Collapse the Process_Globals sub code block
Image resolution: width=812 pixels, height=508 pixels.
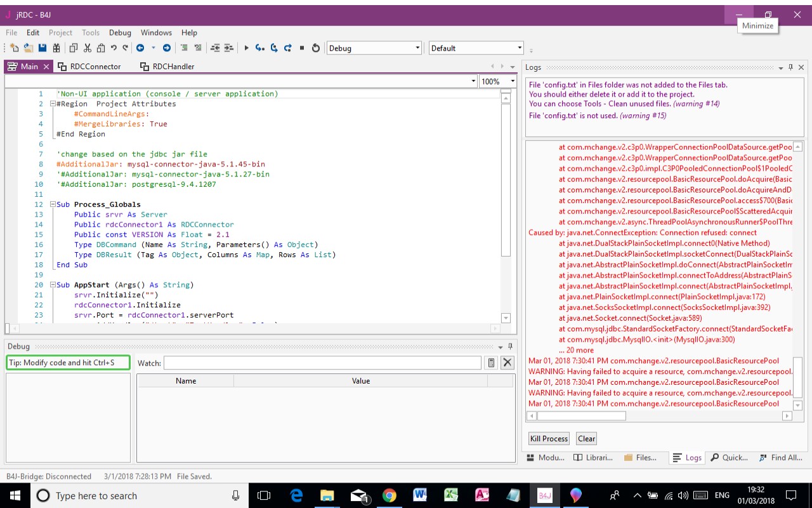53,204
